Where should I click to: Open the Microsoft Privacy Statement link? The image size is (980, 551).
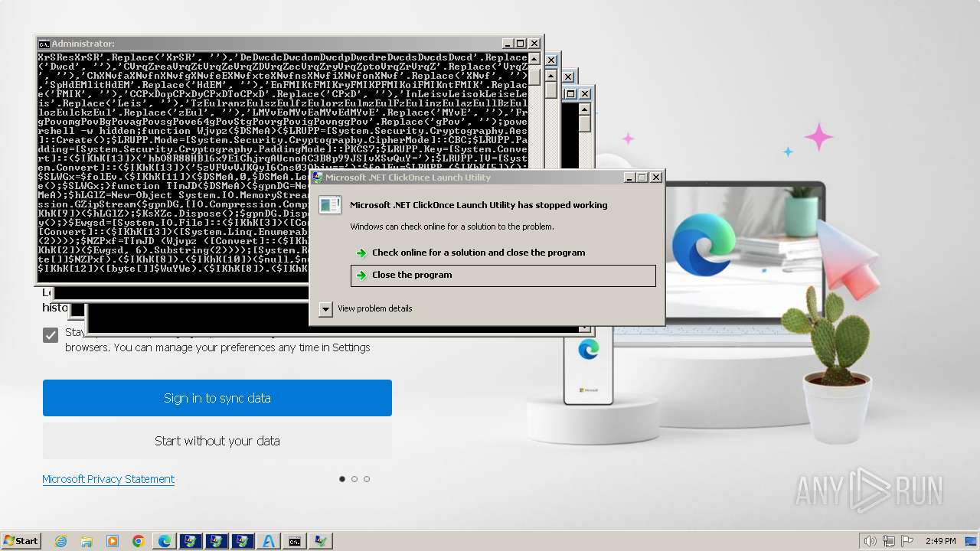109,479
